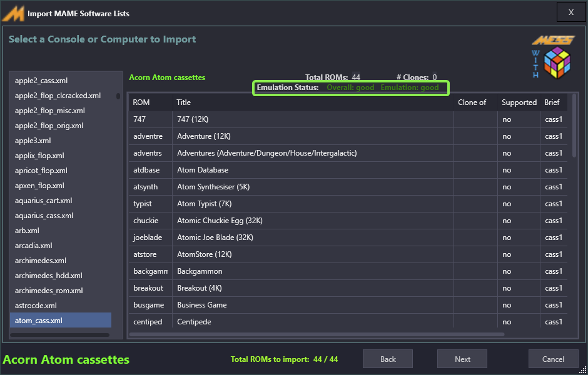Choose apple3.xml from the list
This screenshot has width=588, height=375.
coord(61,141)
